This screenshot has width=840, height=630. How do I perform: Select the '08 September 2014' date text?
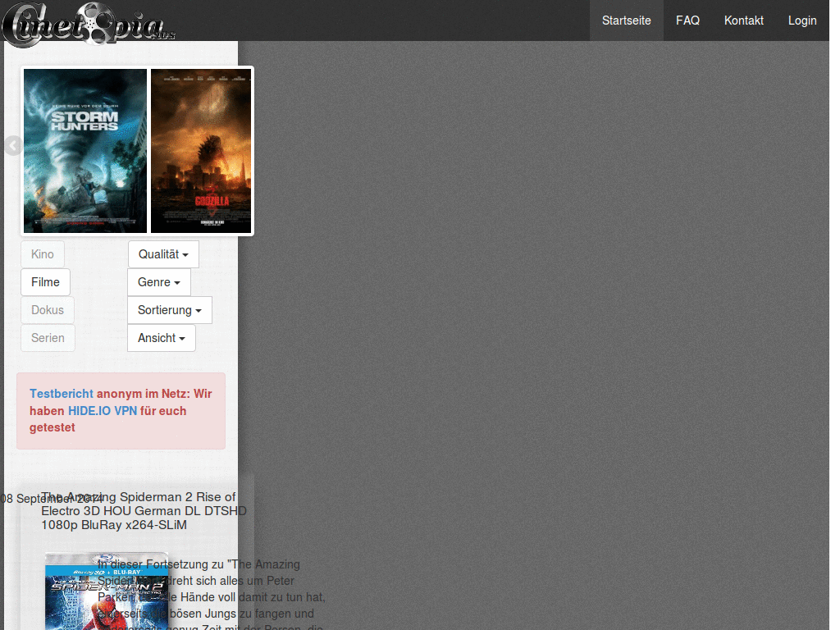click(x=52, y=499)
